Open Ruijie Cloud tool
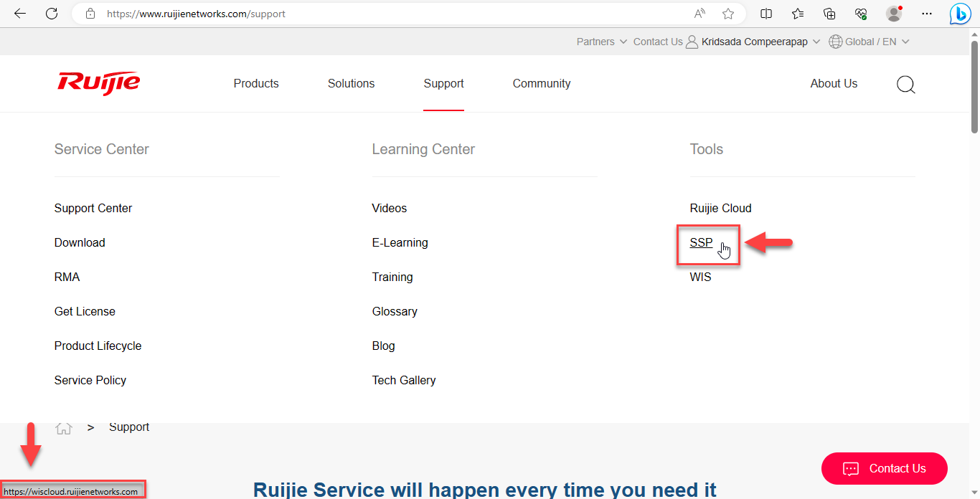 (721, 208)
